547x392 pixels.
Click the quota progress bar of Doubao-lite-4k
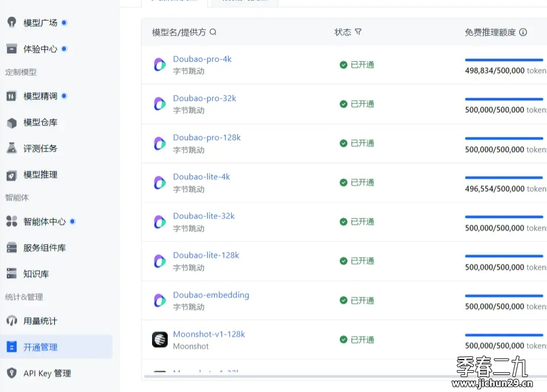[504, 177]
